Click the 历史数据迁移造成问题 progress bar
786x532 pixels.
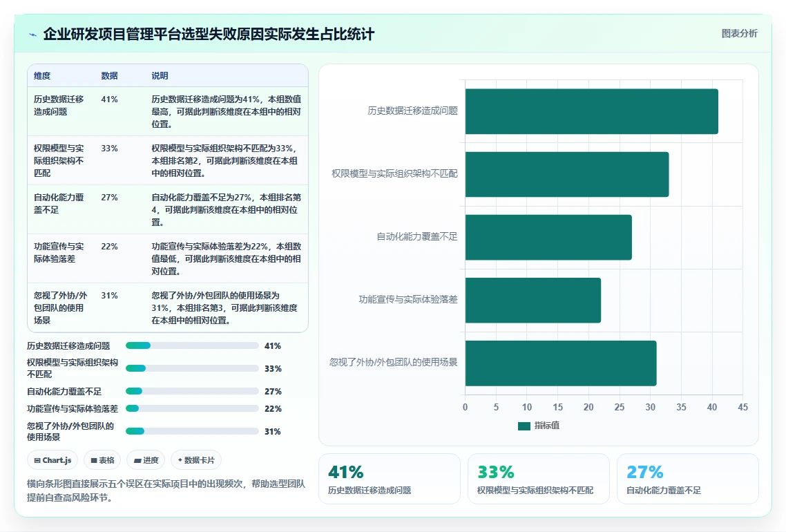[x=192, y=345]
